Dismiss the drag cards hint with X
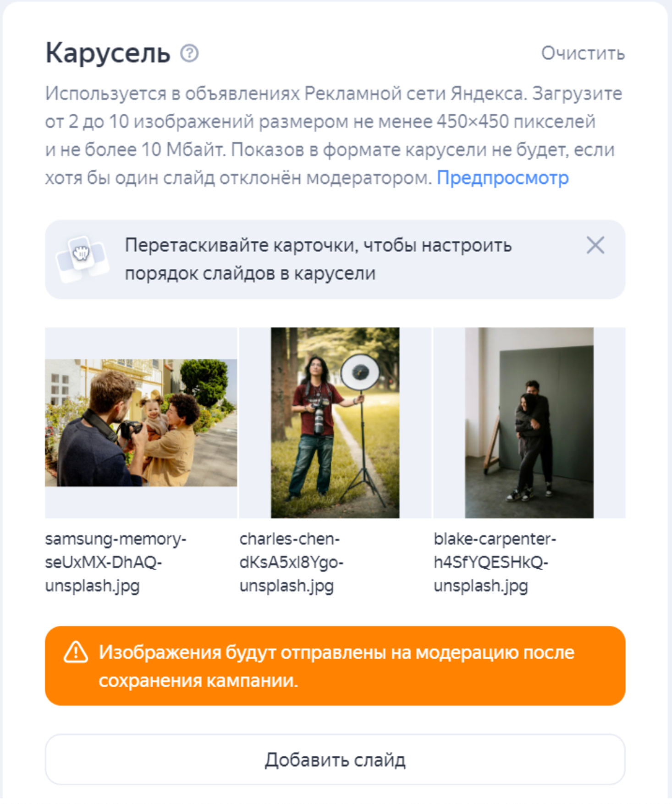 coord(595,245)
